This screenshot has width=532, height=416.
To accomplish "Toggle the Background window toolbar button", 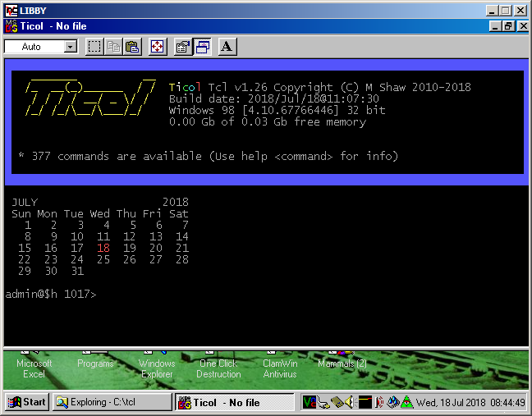I will (x=202, y=47).
